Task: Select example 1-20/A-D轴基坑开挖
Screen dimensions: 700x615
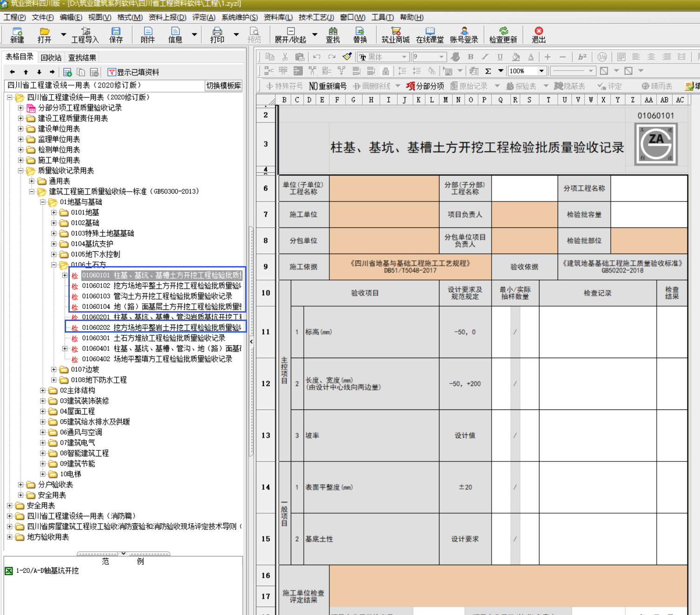Action: 47,571
